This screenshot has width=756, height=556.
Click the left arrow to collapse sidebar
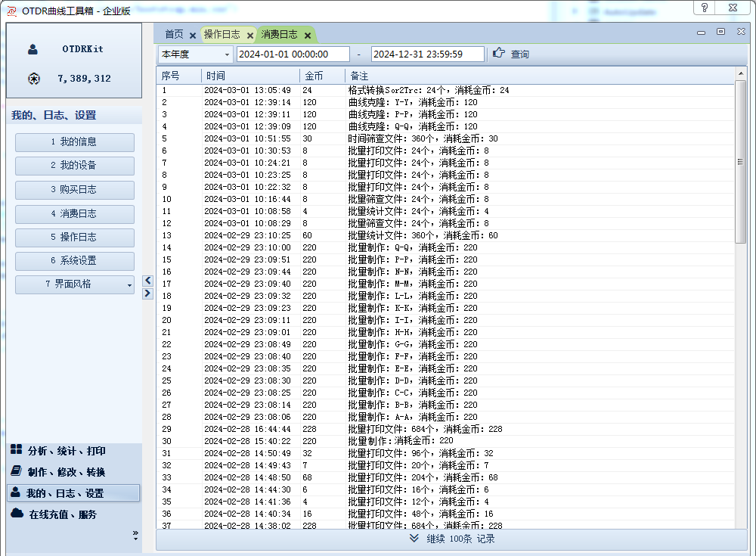click(x=148, y=281)
